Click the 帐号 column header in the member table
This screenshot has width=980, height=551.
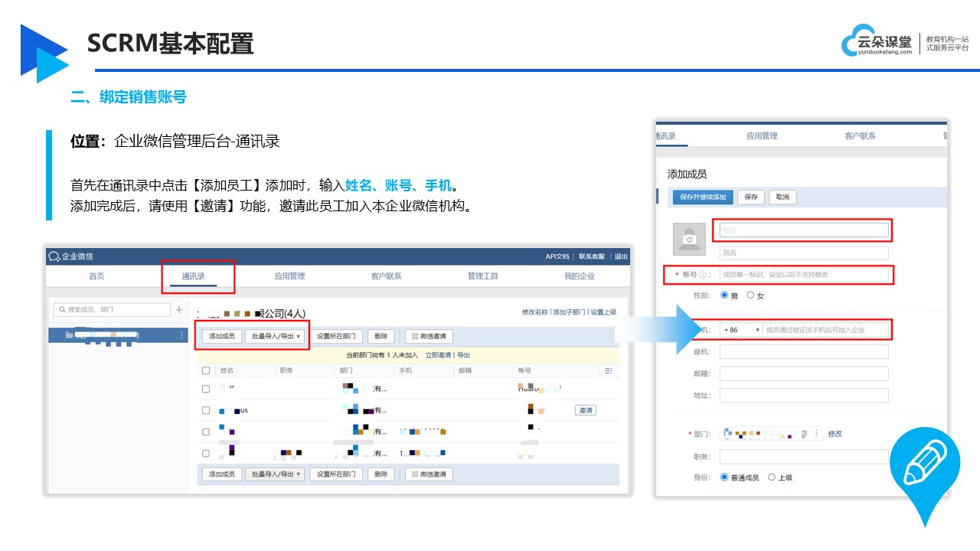524,370
